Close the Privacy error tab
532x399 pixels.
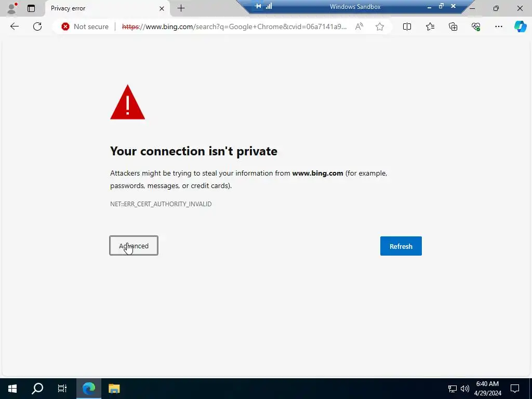(162, 8)
